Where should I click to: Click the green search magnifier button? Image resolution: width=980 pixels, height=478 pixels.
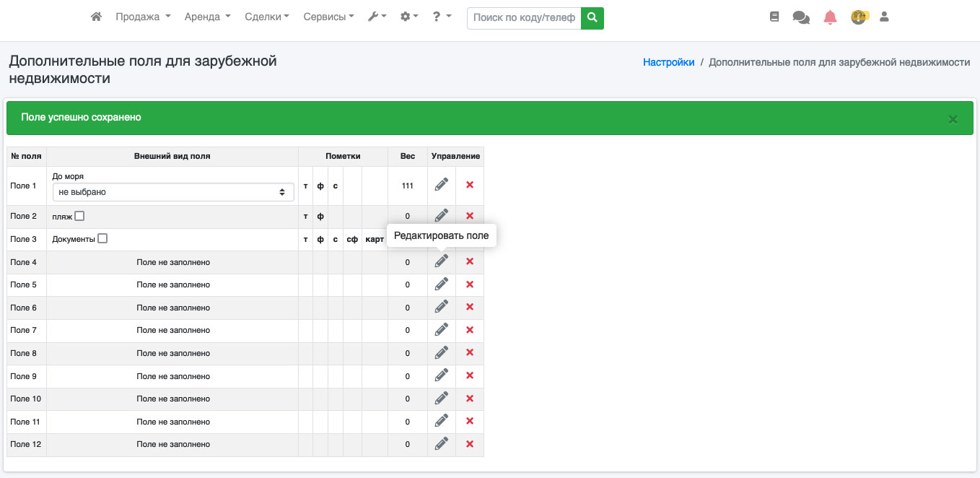592,18
